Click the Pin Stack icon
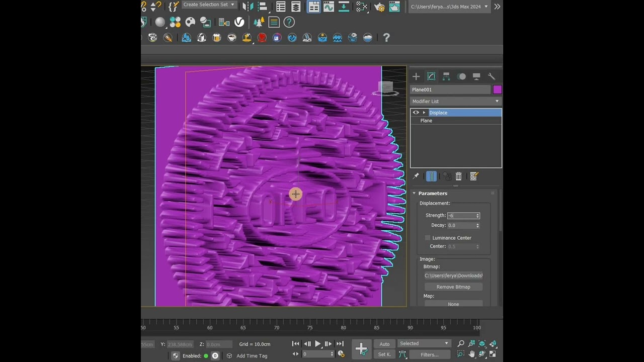The image size is (644, 362). tap(416, 176)
